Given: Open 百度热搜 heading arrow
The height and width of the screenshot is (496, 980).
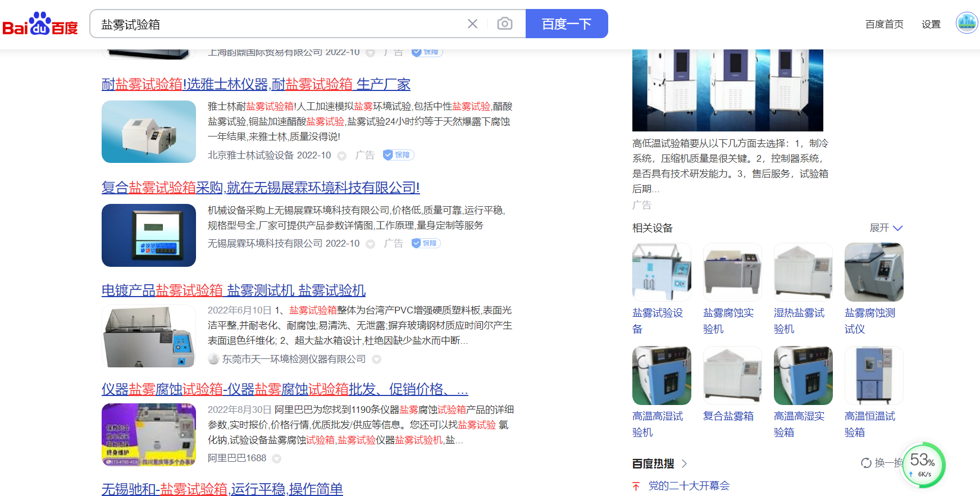Looking at the screenshot, I should (684, 463).
